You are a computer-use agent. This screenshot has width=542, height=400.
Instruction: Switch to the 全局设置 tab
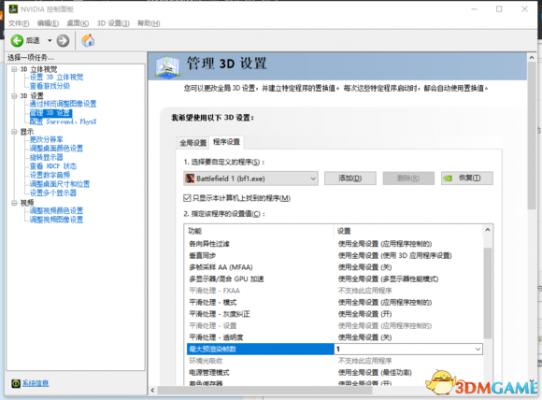tap(193, 143)
